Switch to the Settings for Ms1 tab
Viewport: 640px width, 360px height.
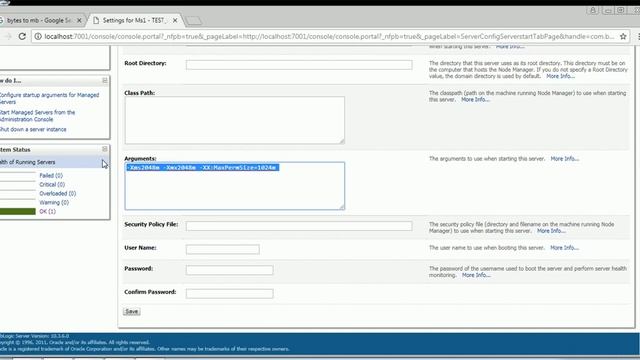[135, 20]
